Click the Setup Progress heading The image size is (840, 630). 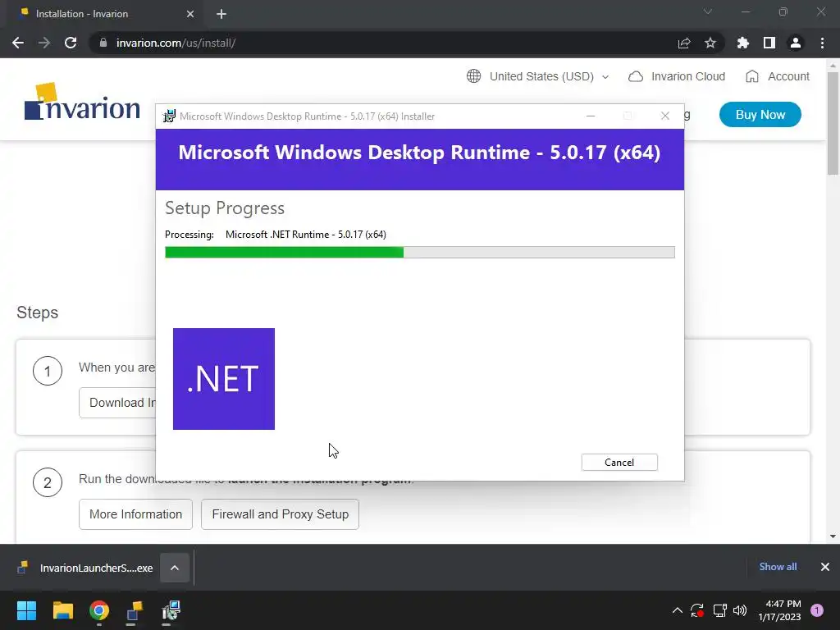tap(225, 208)
